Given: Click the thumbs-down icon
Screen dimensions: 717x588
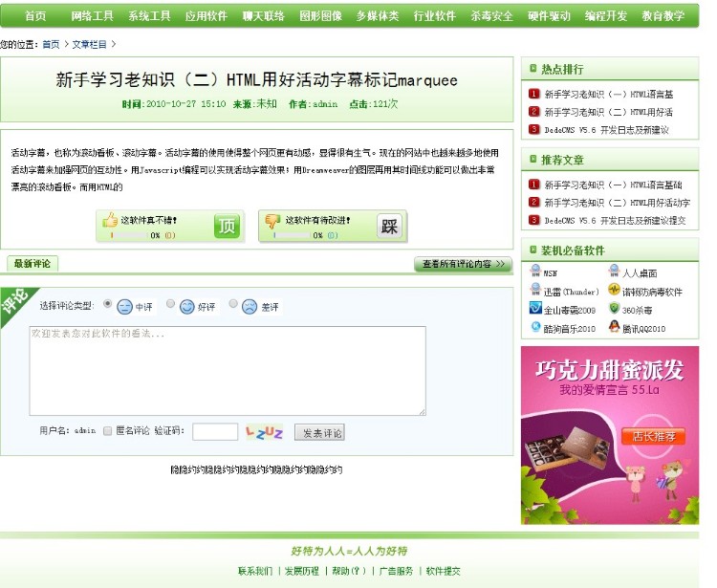Looking at the screenshot, I should [x=272, y=221].
